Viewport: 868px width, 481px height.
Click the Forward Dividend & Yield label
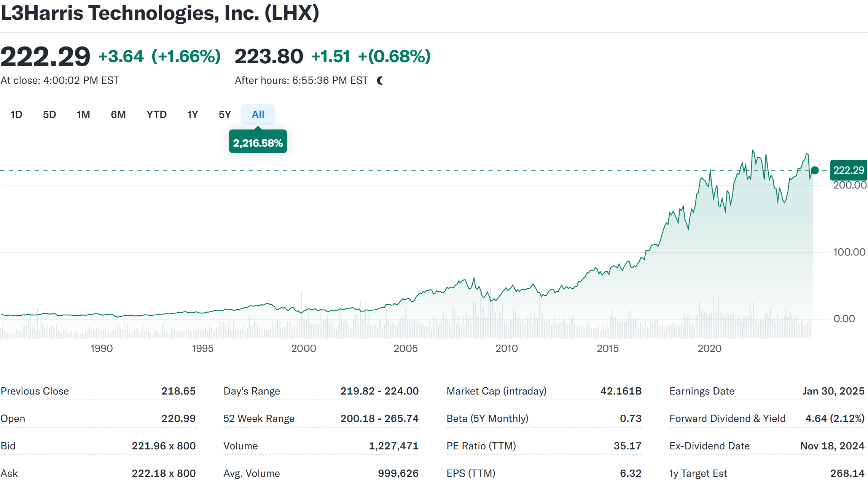(727, 419)
